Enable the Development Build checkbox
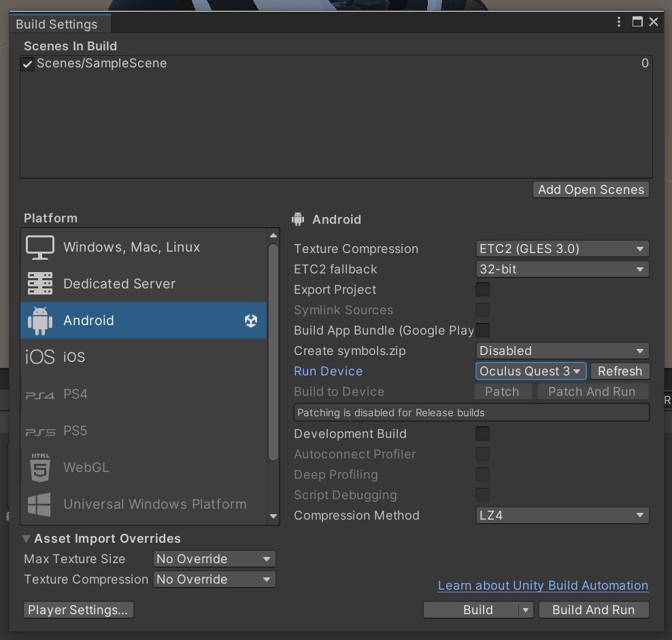The image size is (672, 640). coord(482,433)
